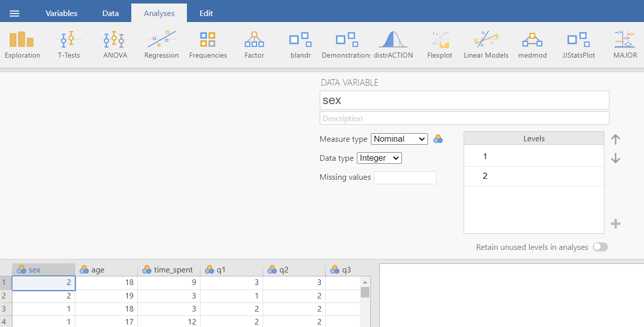Switch to the Data tab
The height and width of the screenshot is (327, 644).
point(110,14)
